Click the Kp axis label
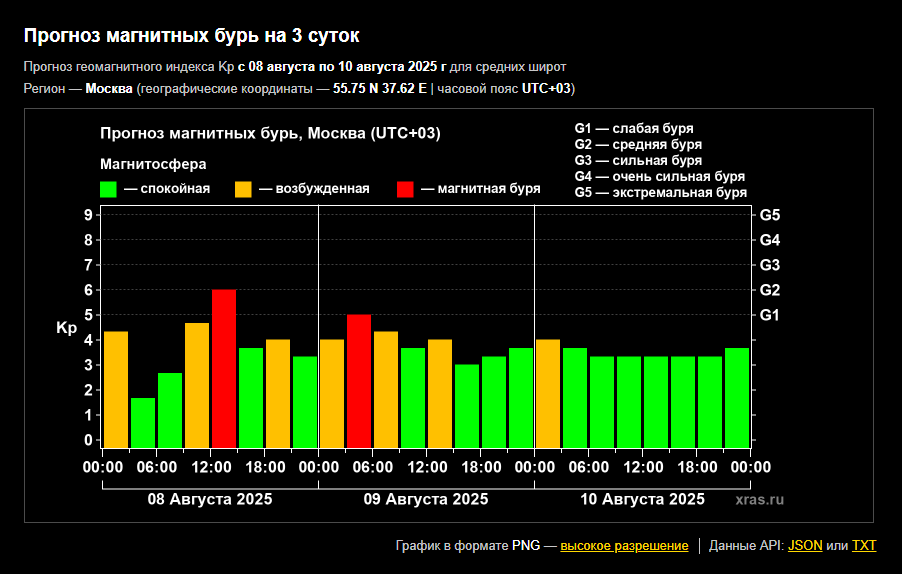 coord(66,328)
